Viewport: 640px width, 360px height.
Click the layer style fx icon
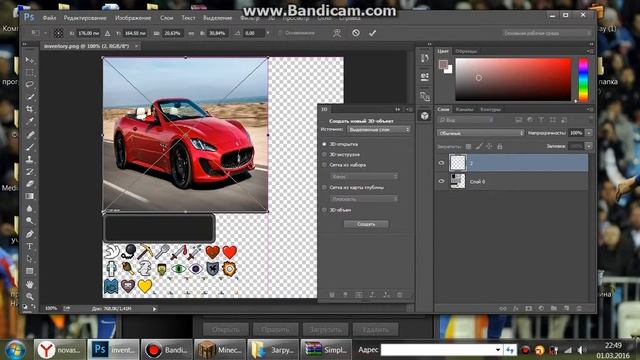(x=516, y=309)
